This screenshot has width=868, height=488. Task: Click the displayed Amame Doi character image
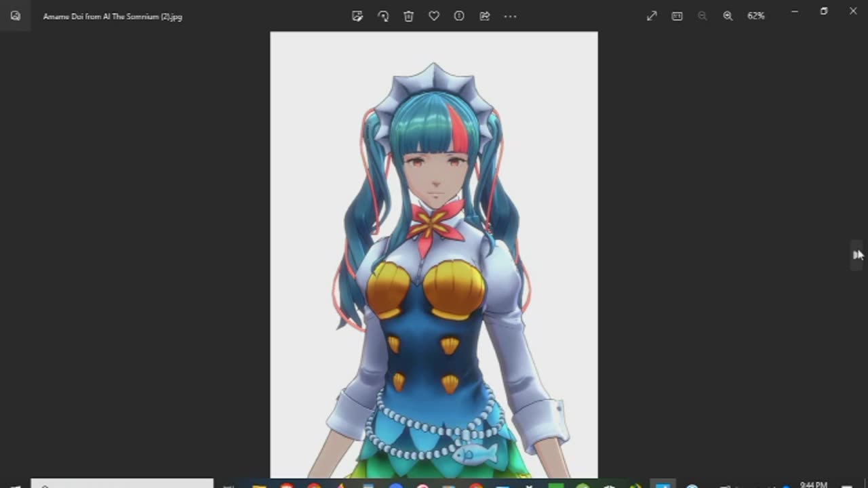tap(434, 255)
